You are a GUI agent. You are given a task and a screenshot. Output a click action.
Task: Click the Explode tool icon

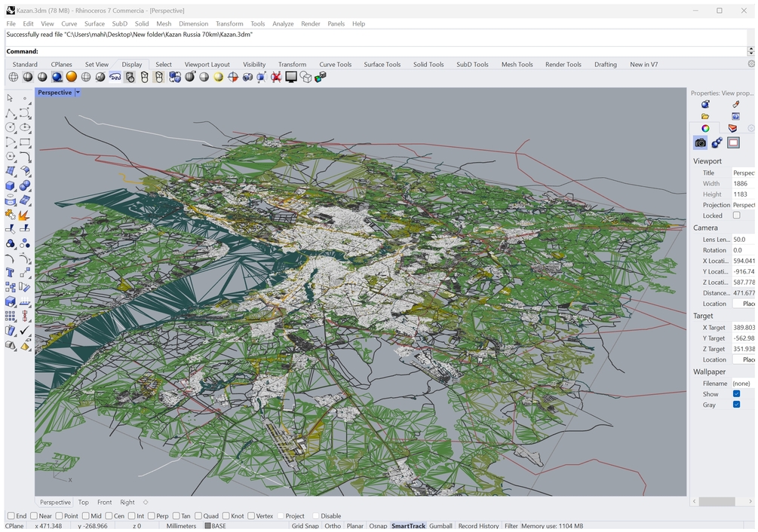25,215
